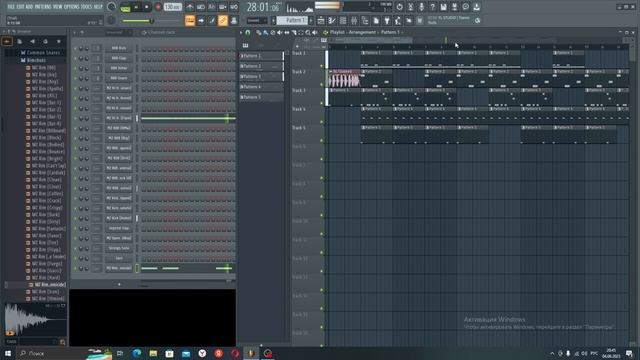The height and width of the screenshot is (360, 640).
Task: Select the 808 Kick channel button
Action: point(119,48)
